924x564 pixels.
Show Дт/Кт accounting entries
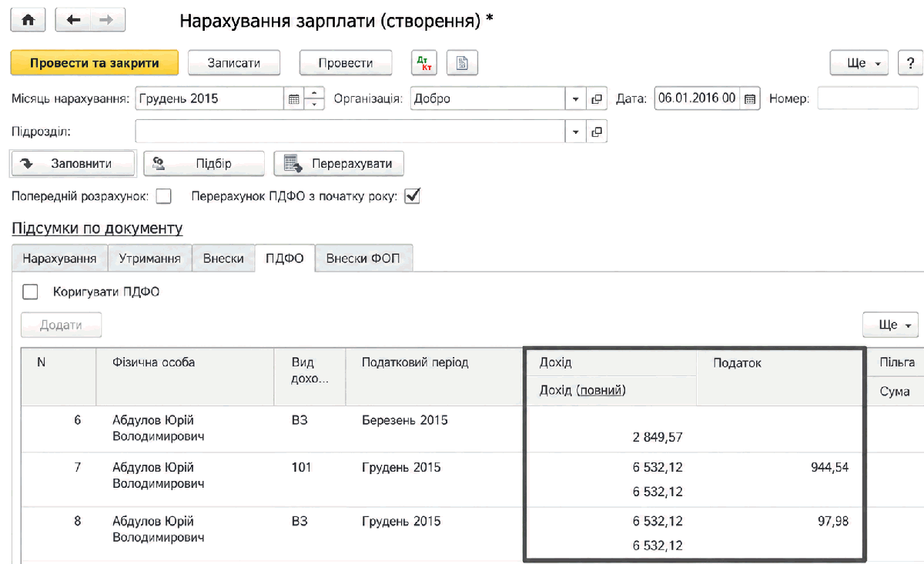point(423,63)
